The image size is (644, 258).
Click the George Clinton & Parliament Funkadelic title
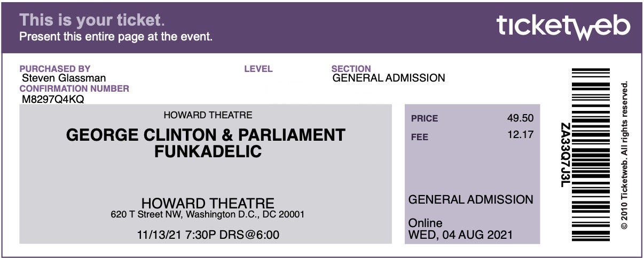[206, 143]
